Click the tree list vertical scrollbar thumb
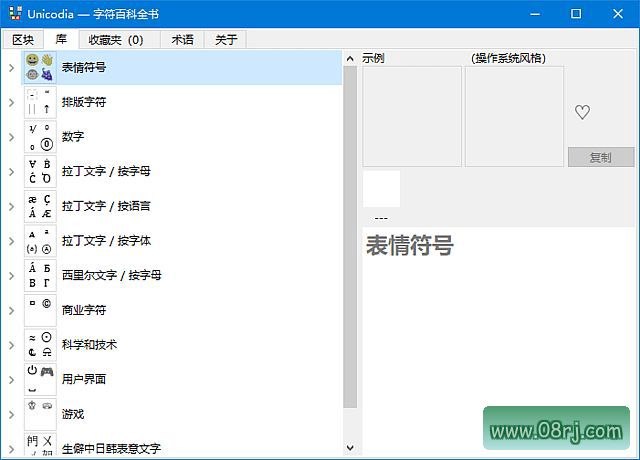The width and height of the screenshot is (640, 460). click(350, 237)
